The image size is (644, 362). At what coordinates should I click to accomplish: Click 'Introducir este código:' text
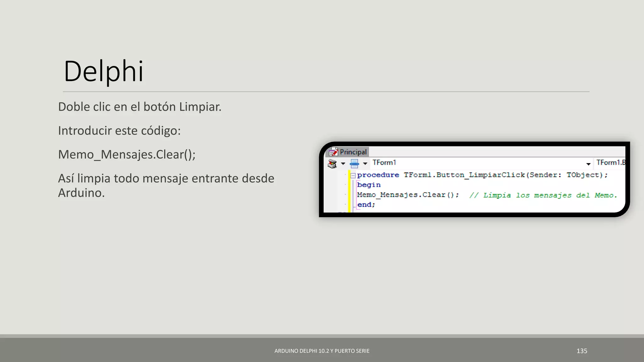click(x=119, y=131)
